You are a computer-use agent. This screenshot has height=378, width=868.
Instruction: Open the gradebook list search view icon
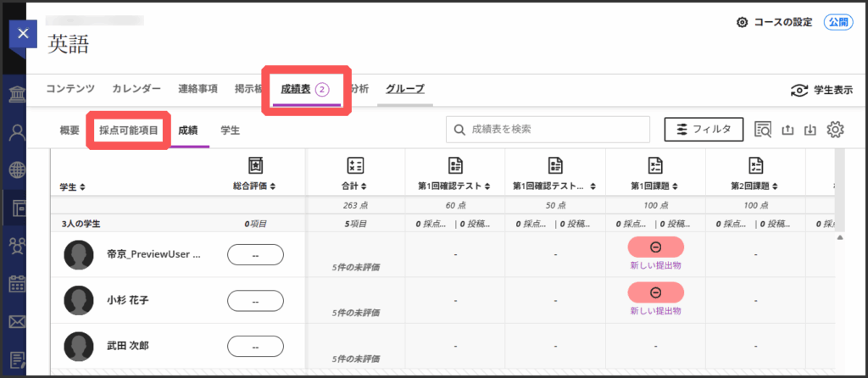pyautogui.click(x=762, y=130)
